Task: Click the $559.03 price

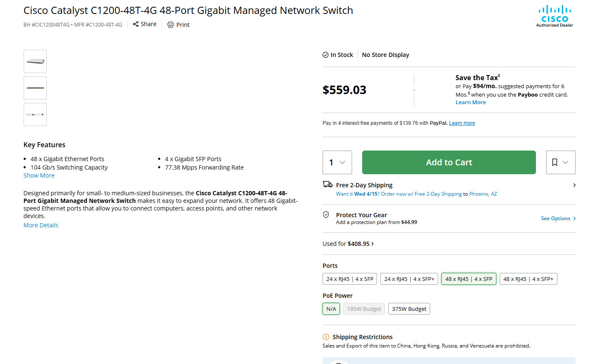Action: [344, 90]
